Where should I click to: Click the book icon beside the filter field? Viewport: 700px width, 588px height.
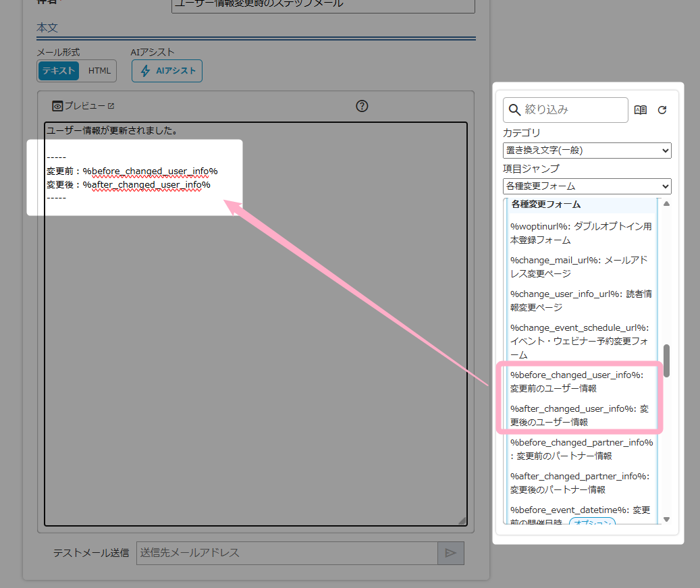(641, 110)
